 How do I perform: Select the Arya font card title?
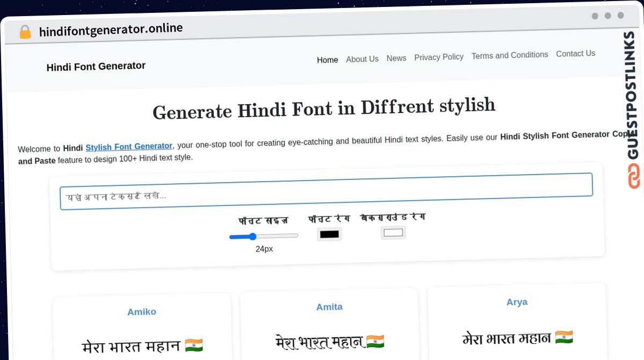click(x=517, y=302)
